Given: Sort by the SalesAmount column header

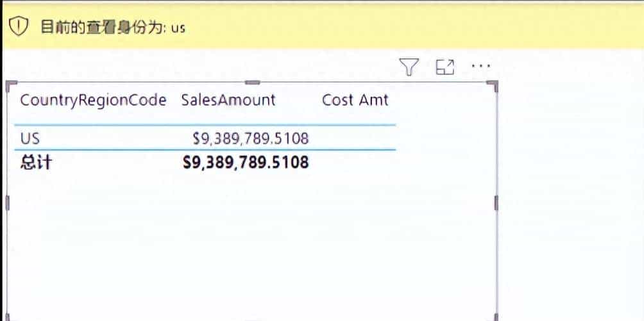Looking at the screenshot, I should [x=228, y=100].
